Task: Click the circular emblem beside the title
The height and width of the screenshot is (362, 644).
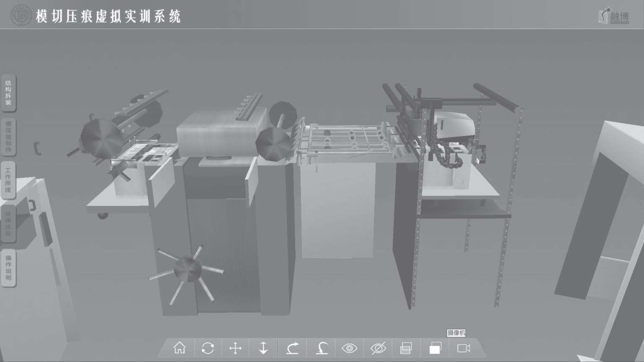Action: [x=21, y=16]
